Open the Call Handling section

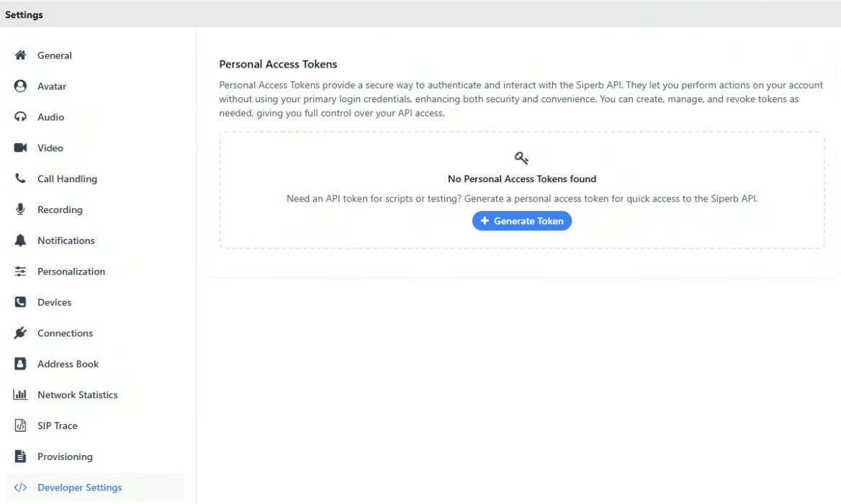coord(96,179)
